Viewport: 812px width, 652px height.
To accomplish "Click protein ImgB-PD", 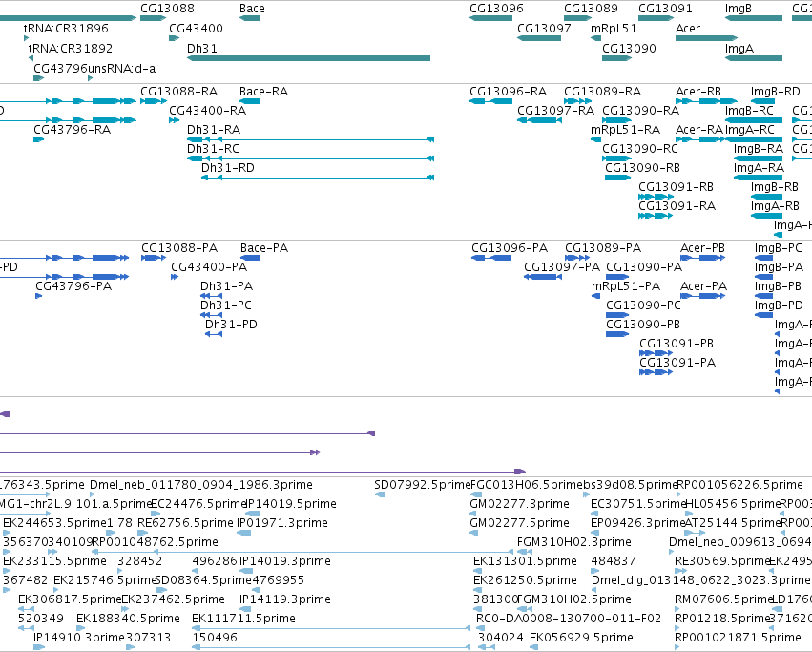I will point(779,305).
